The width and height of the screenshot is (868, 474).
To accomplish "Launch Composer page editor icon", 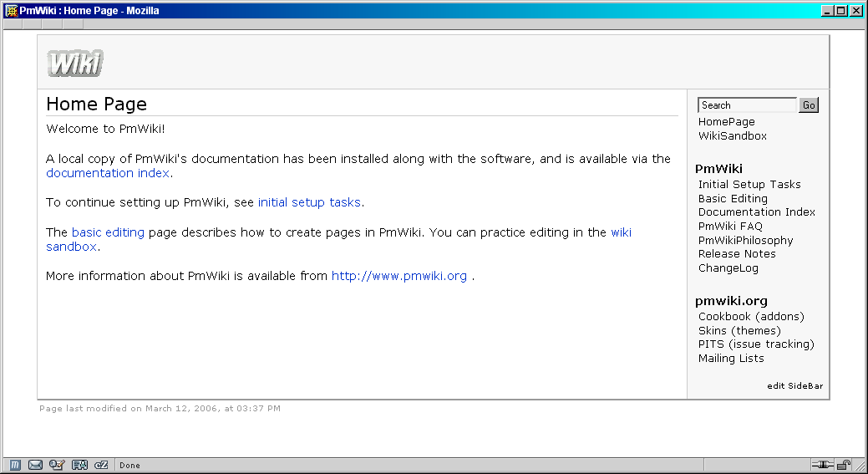I will [57, 465].
